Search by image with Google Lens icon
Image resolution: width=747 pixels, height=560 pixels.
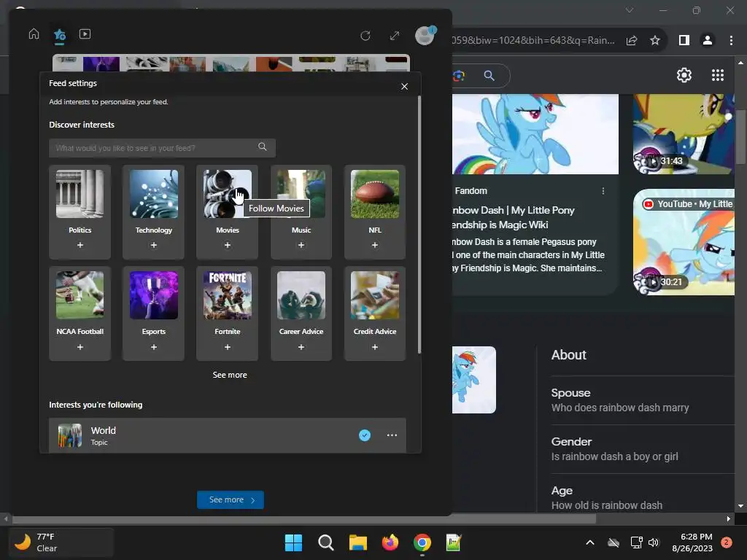pyautogui.click(x=459, y=76)
